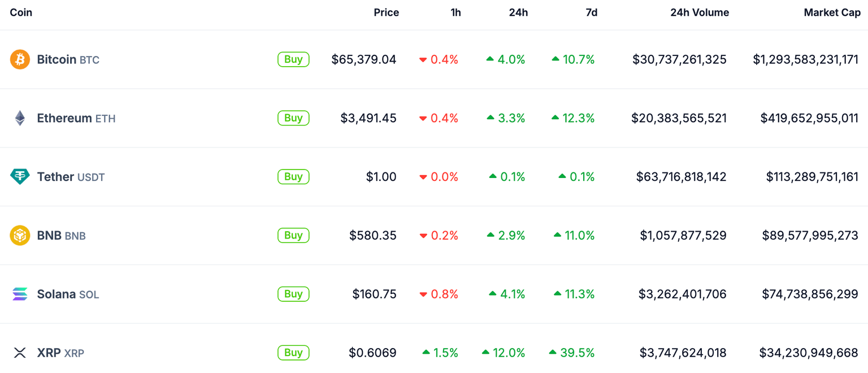Click the BNB gold logo icon
The height and width of the screenshot is (373, 868).
[20, 235]
